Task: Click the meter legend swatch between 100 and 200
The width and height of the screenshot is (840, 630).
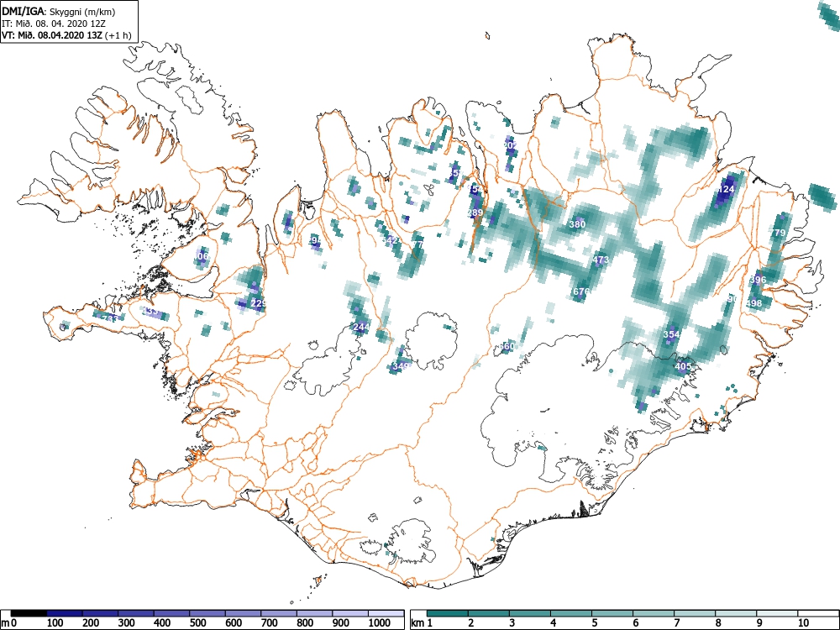Action: pos(65,613)
